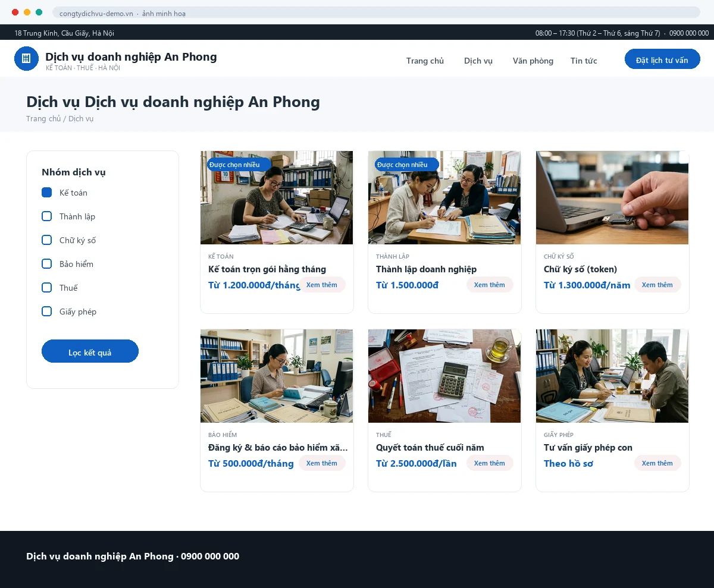The image size is (714, 588).
Task: Open the bảo hiểm xã hội card photo
Action: (277, 376)
